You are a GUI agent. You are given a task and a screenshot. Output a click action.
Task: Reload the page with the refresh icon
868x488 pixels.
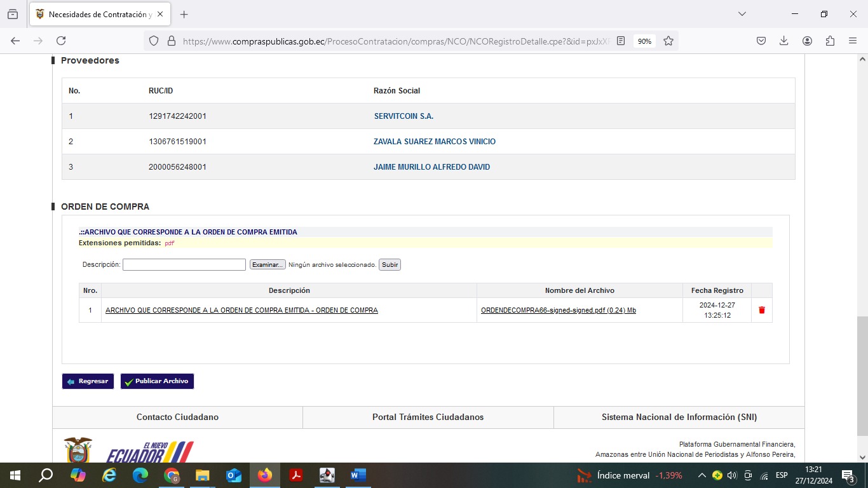(x=61, y=41)
